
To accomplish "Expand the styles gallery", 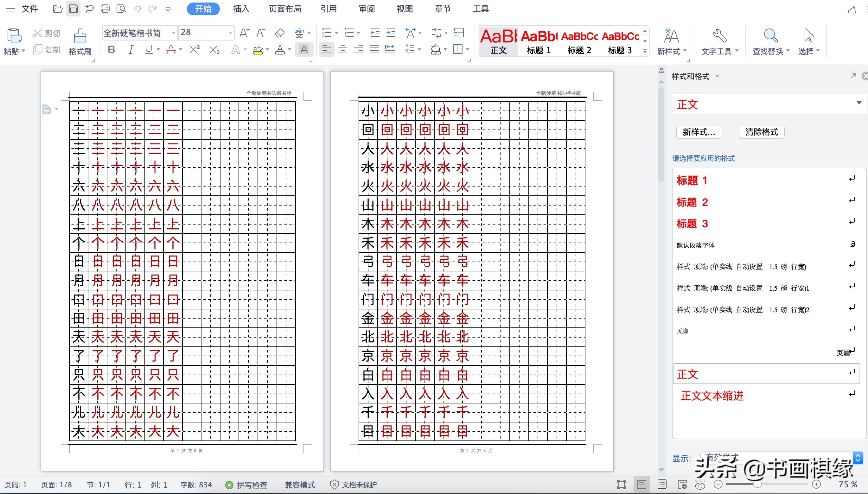I will (x=645, y=51).
